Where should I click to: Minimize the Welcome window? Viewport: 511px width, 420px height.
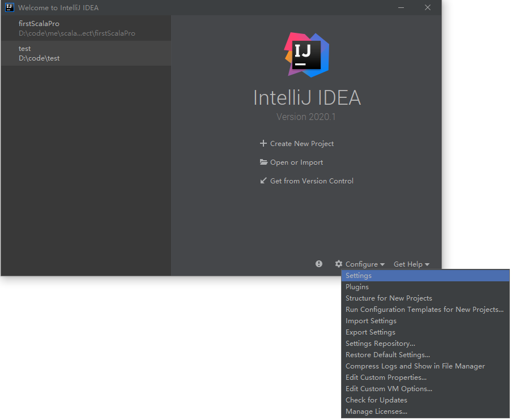point(401,7)
